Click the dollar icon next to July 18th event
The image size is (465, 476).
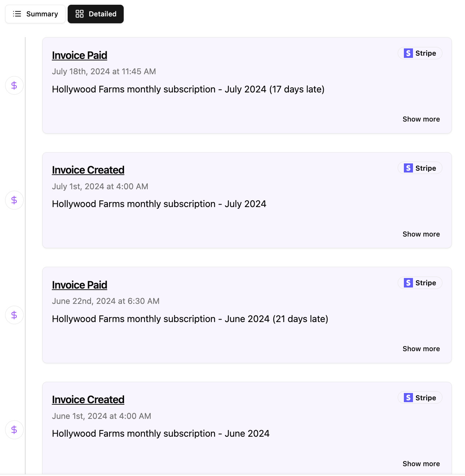pyautogui.click(x=14, y=85)
